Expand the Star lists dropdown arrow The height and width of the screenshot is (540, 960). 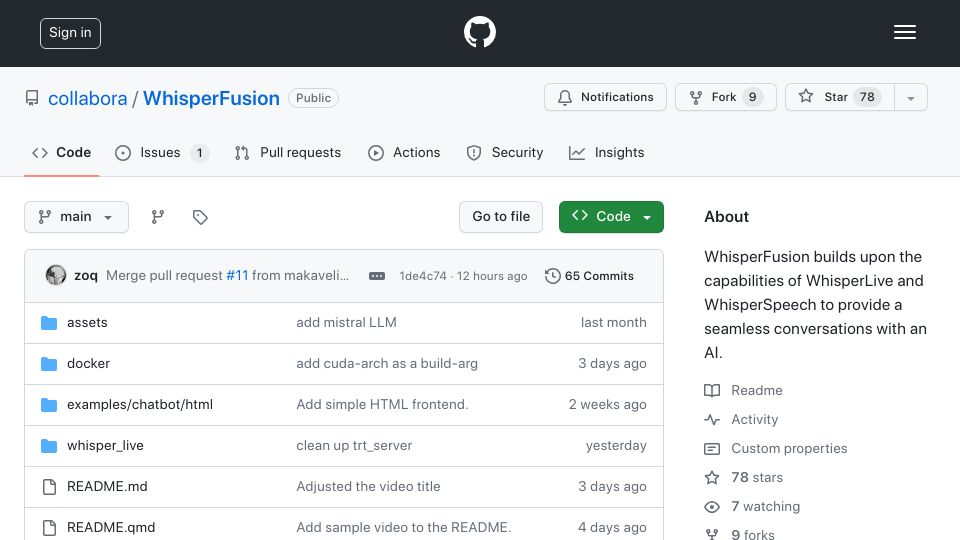click(910, 98)
